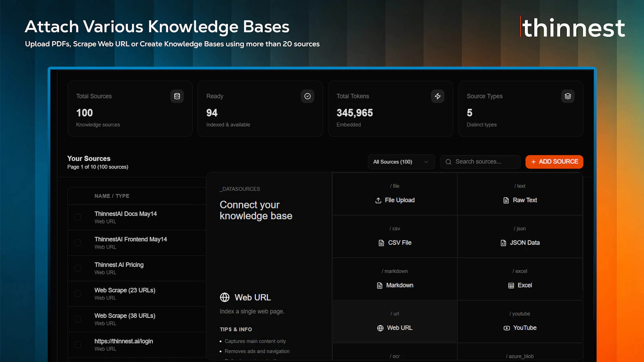Open the ThinnestAI Frontend May14 source
The height and width of the screenshot is (362, 644).
tap(131, 239)
